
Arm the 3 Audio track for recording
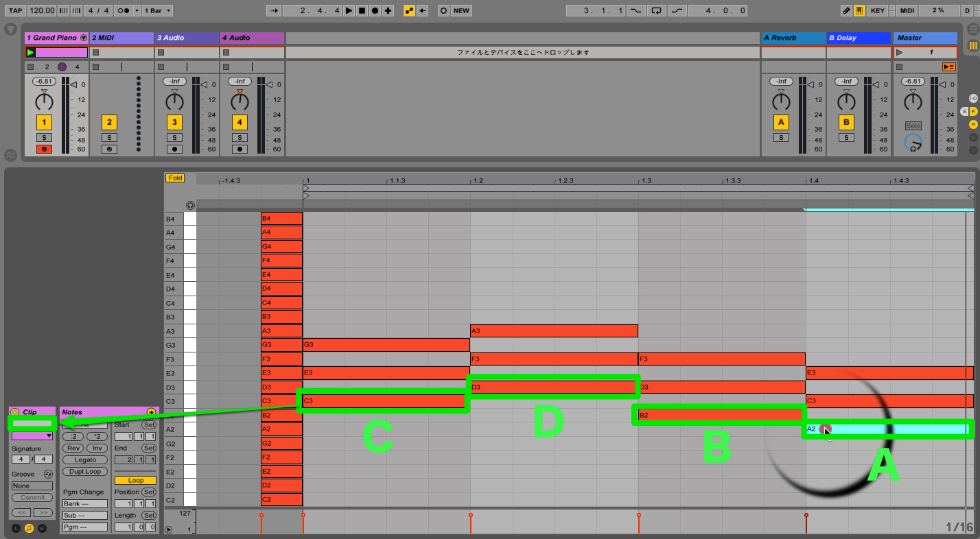pos(174,149)
